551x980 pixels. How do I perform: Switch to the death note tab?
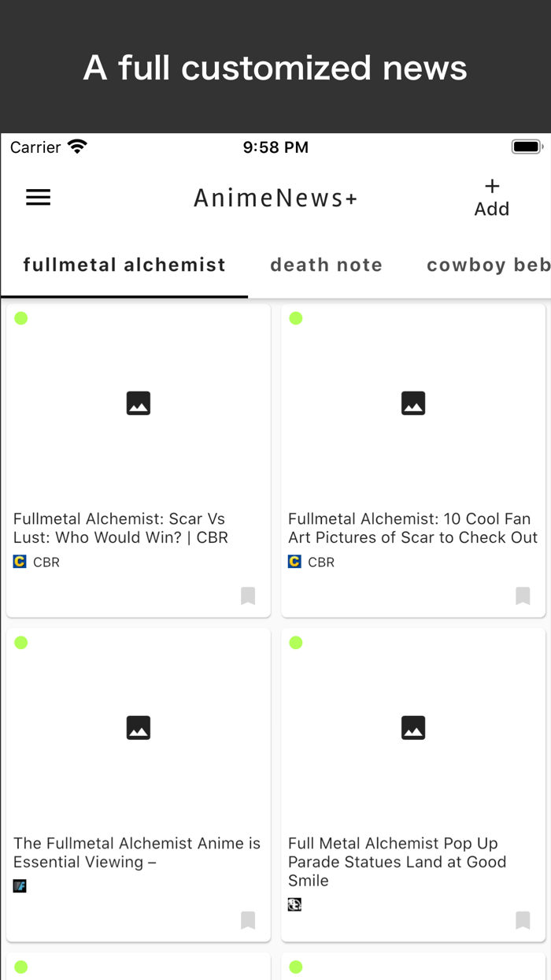tap(327, 265)
